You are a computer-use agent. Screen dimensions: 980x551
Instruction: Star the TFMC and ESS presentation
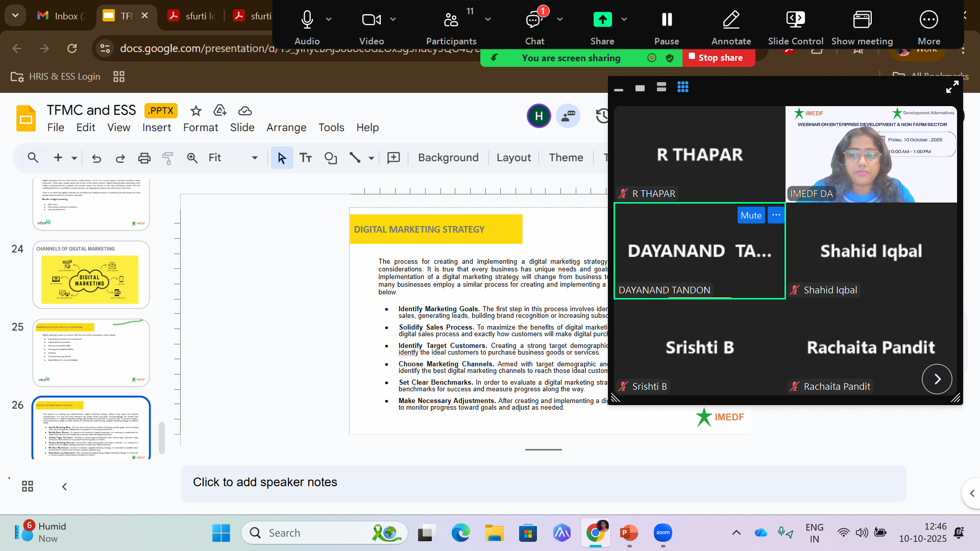tap(196, 111)
